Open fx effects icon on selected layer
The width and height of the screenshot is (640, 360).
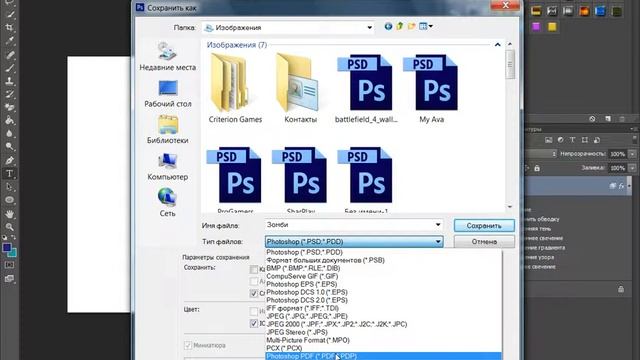click(621, 186)
